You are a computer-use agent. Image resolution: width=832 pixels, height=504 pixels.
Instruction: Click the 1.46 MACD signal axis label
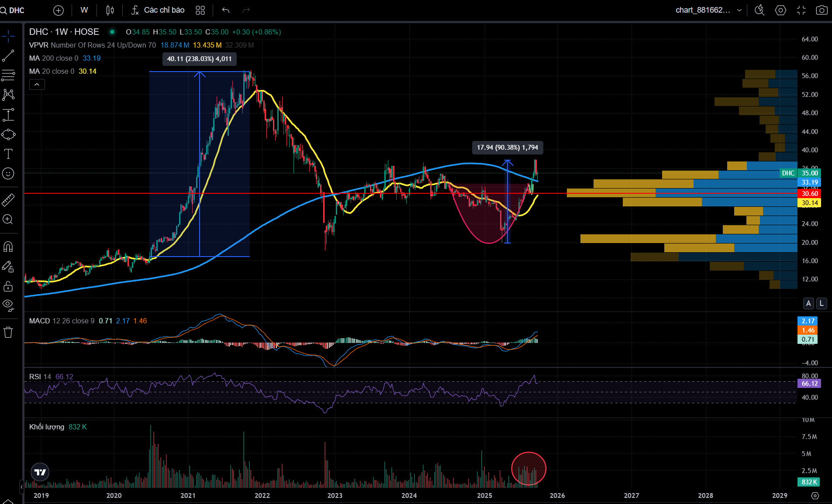click(x=808, y=330)
